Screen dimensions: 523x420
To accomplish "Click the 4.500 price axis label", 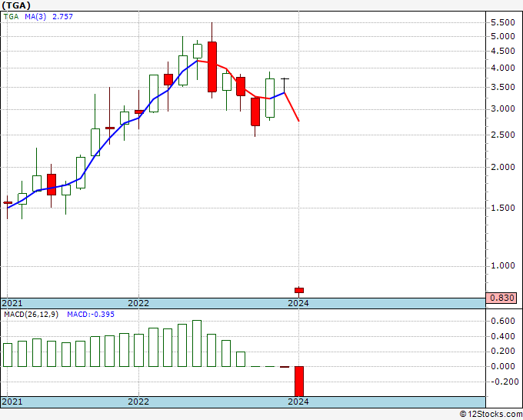I will pos(503,51).
